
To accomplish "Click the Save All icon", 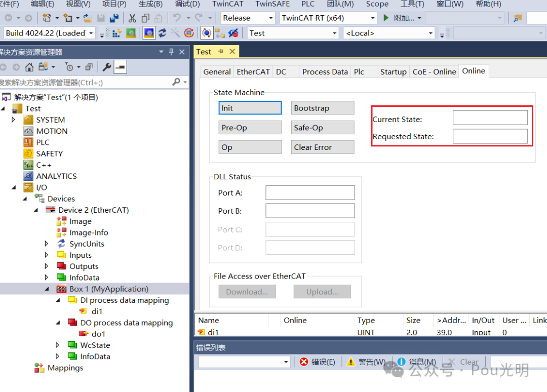I will click(x=114, y=18).
